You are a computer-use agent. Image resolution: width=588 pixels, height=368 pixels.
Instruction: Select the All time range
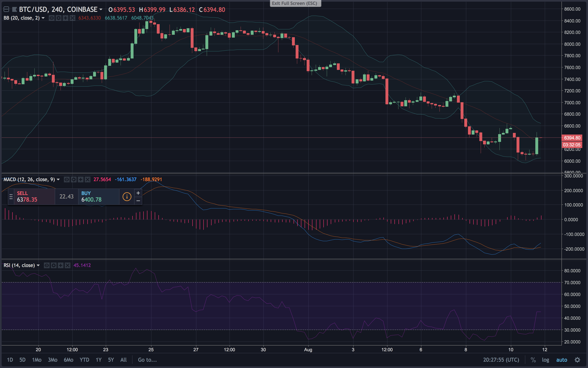[x=124, y=360]
